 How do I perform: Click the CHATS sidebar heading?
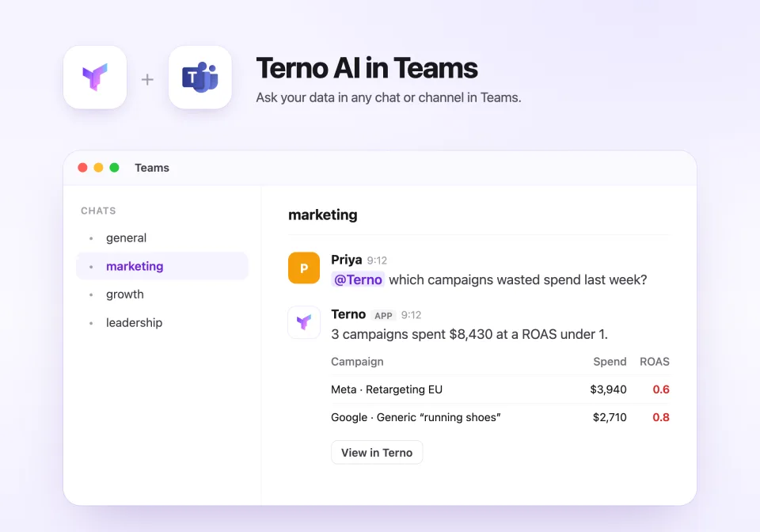tap(98, 211)
